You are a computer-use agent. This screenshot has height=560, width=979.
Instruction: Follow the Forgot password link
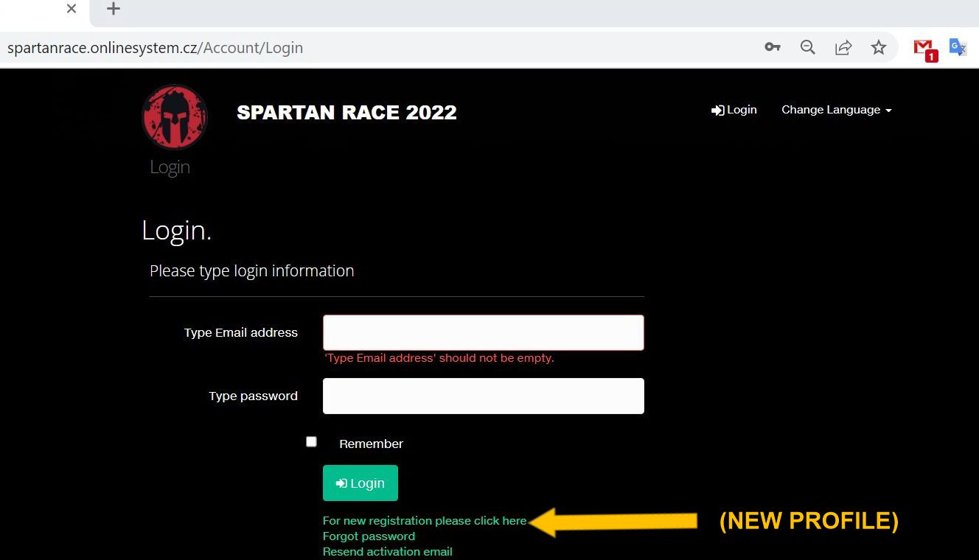click(369, 536)
